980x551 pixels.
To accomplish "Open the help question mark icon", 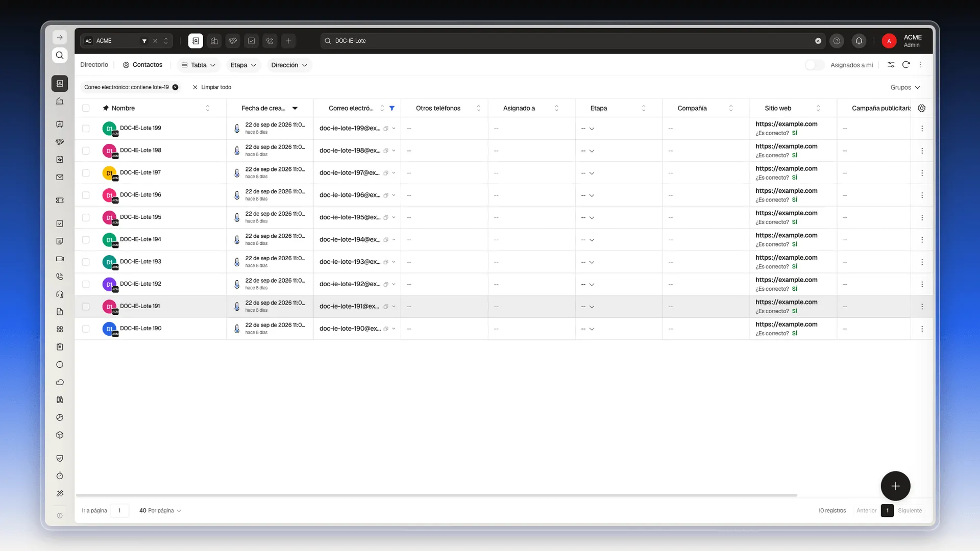I will pos(837,41).
